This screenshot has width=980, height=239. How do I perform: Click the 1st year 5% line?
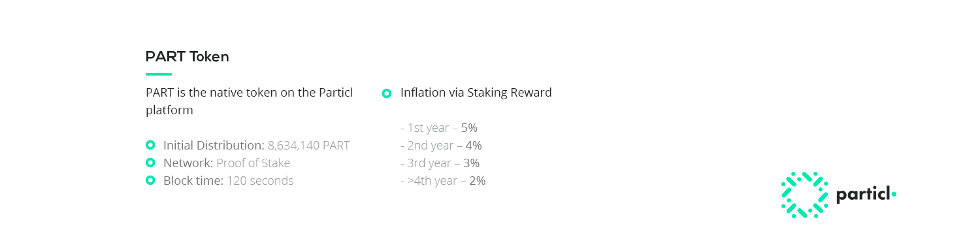439,128
